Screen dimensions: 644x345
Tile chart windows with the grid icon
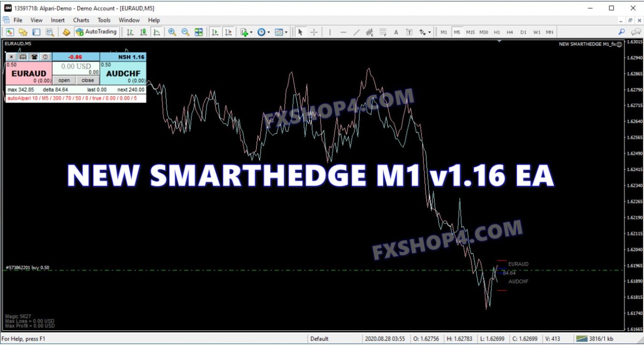coord(199,32)
